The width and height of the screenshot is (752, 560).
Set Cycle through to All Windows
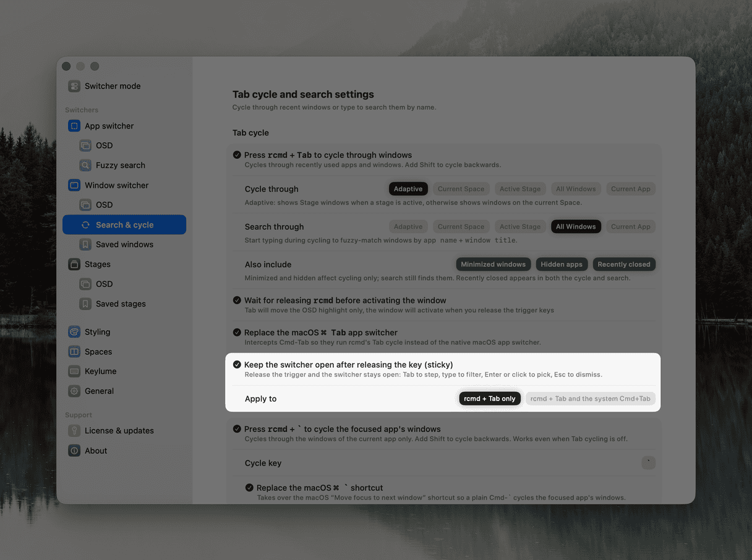click(576, 189)
